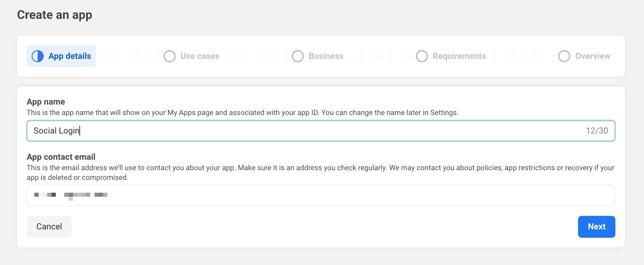Click the Overview step circle icon
Image resolution: width=644 pixels, height=265 pixels.
(564, 56)
